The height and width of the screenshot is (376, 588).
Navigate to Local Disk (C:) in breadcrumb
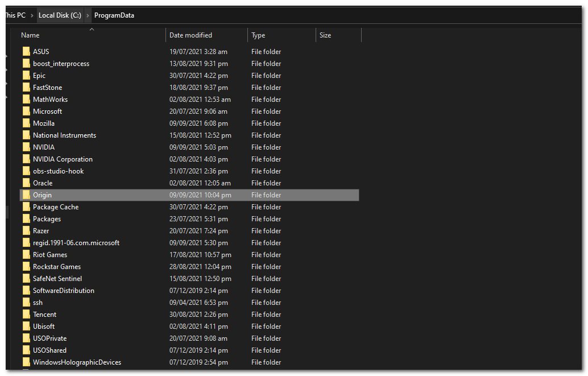tap(60, 15)
